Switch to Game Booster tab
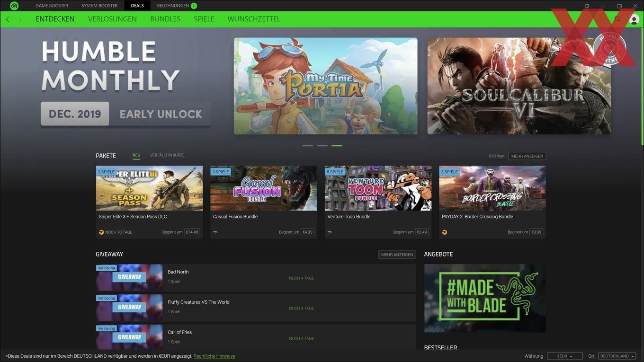The image size is (644, 362). pos(52,6)
